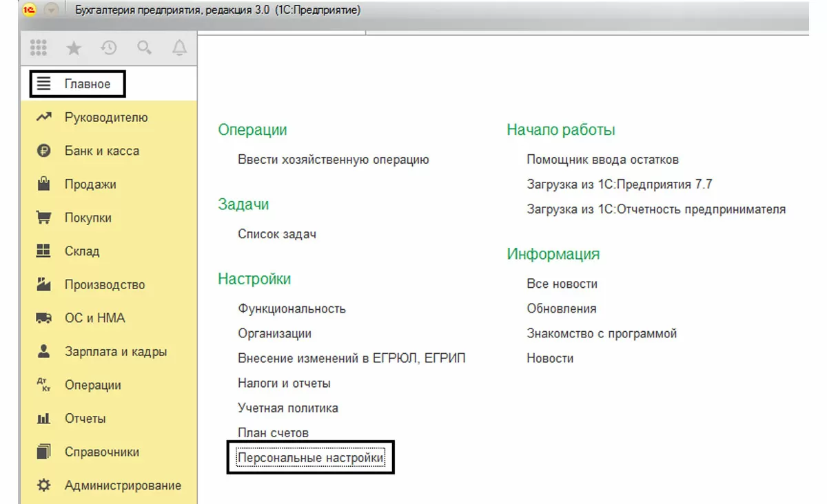The width and height of the screenshot is (827, 504).
Task: Open План счетов link
Action: (x=273, y=432)
